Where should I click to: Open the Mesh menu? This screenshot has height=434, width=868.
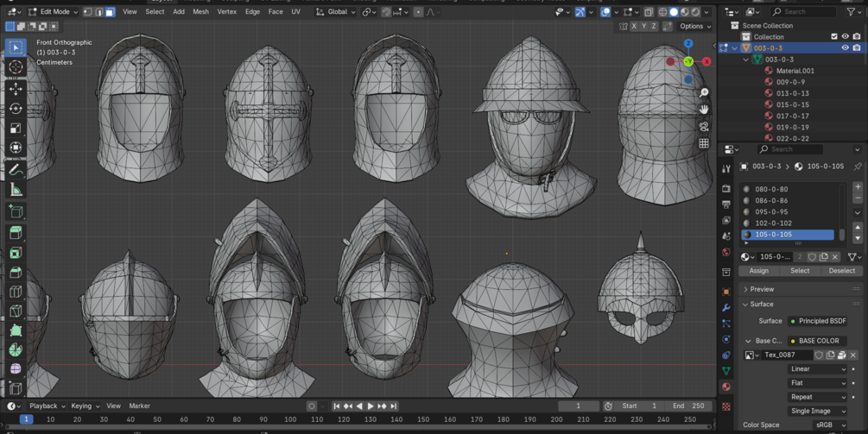point(200,12)
